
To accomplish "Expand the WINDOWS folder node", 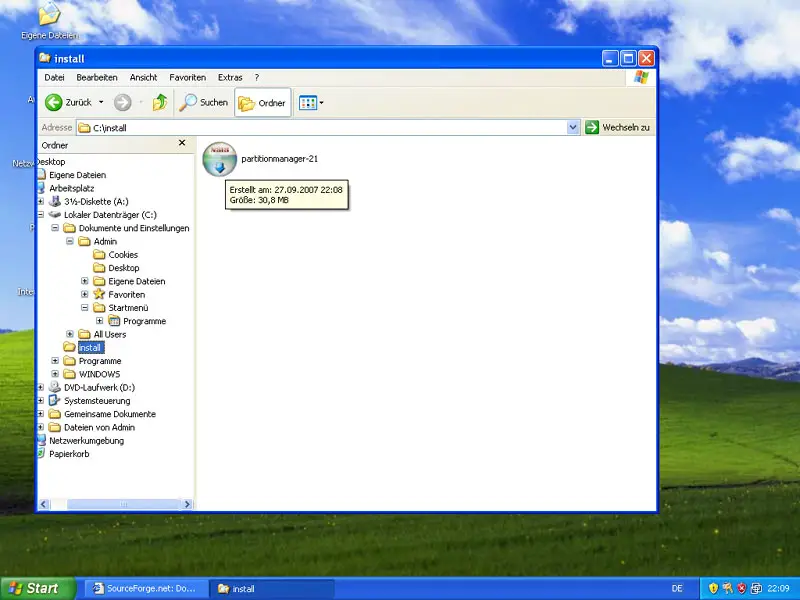I will [55, 374].
